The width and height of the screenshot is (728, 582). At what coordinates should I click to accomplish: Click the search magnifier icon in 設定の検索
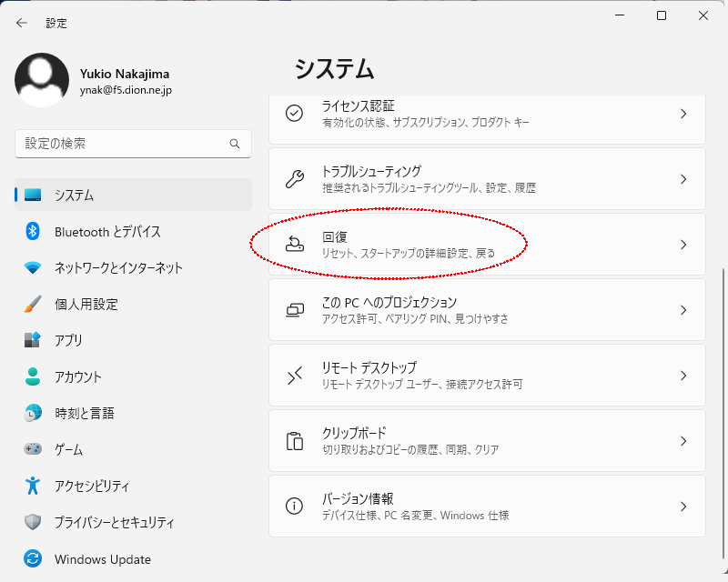[235, 144]
